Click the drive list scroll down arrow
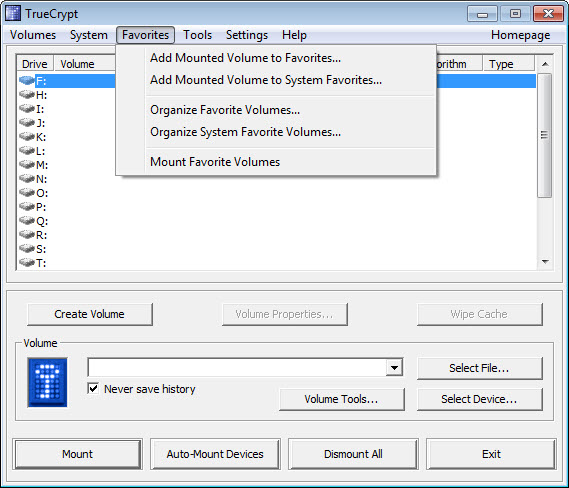This screenshot has height=488, width=569. tap(545, 262)
